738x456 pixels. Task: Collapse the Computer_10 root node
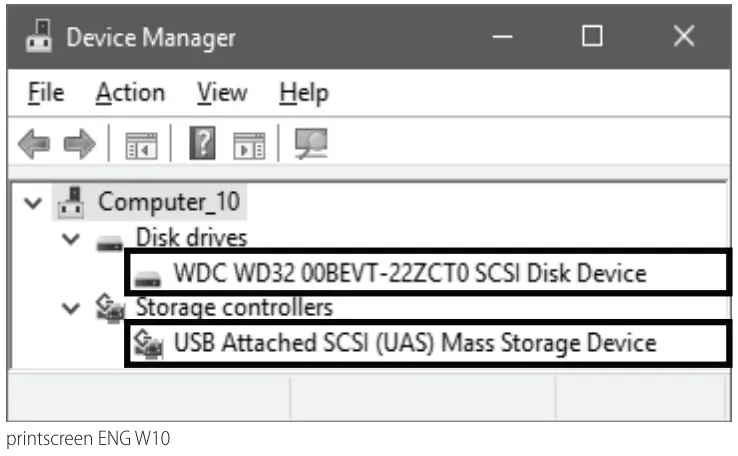(x=34, y=203)
